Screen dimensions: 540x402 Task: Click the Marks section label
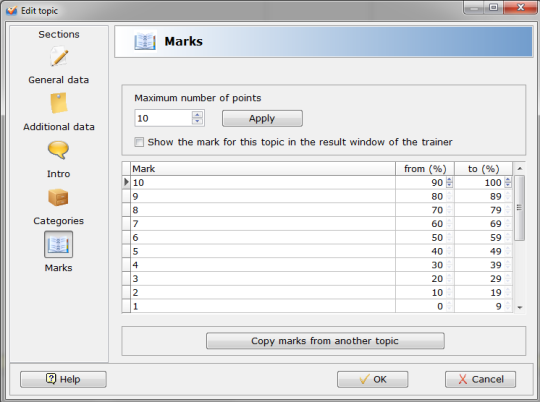59,268
